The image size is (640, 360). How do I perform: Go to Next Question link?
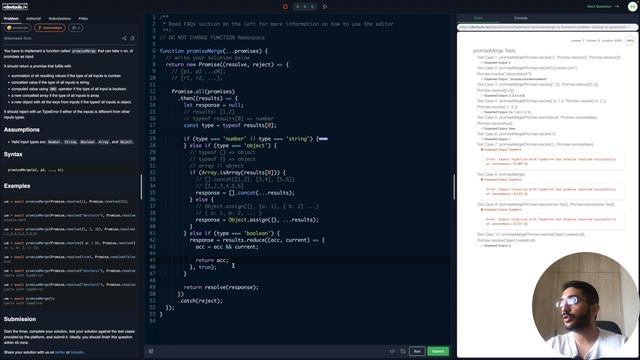[602, 7]
